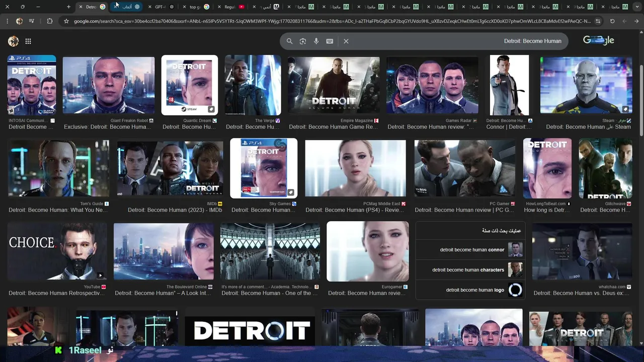Open the HowLongToBeat image result
The width and height of the screenshot is (644, 362).
point(547,168)
